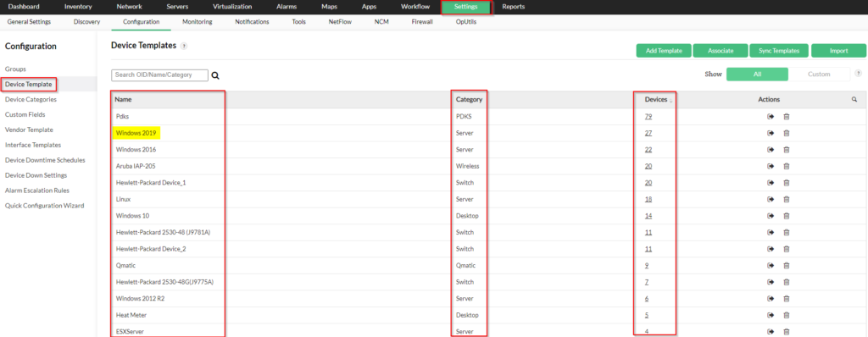Switch to the OpUtils tab

[x=466, y=22]
